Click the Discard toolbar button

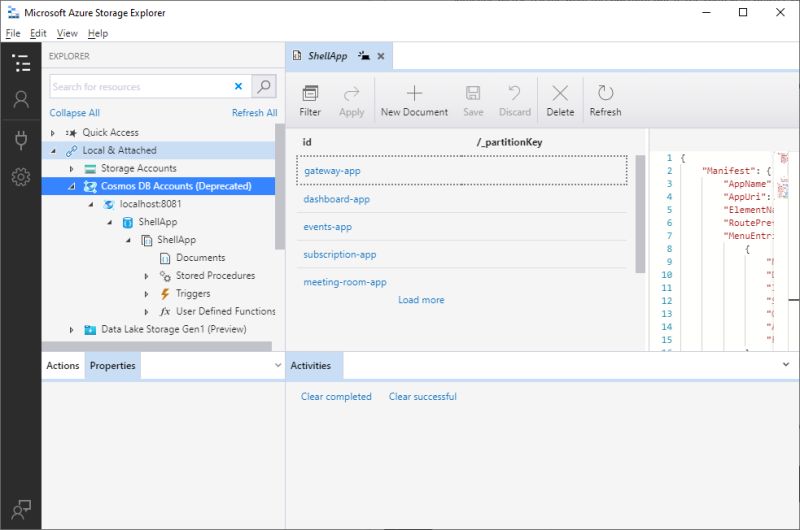click(x=514, y=101)
